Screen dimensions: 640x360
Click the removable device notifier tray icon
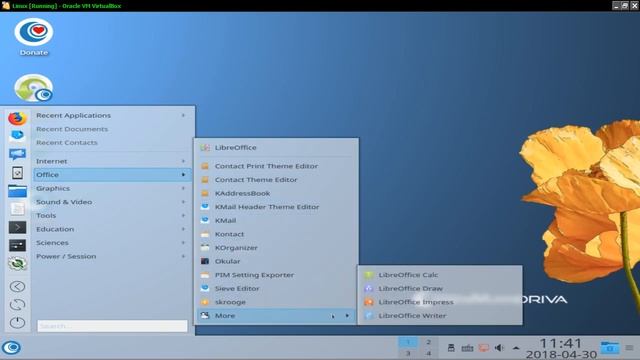coord(451,348)
